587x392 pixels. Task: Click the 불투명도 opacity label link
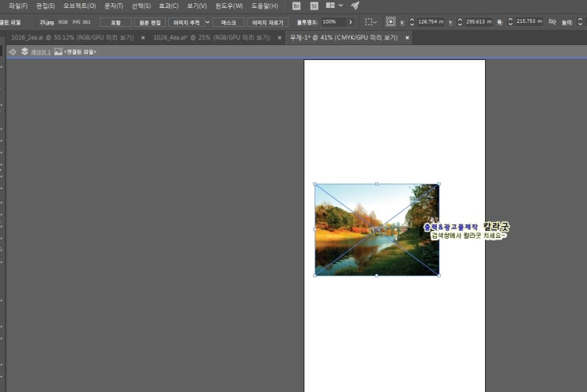coord(307,22)
